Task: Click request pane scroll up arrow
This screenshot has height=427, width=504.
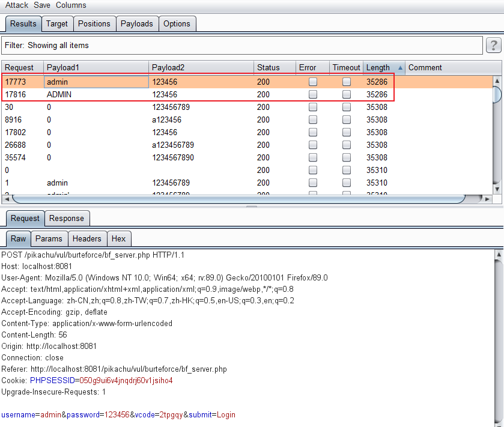Action: click(x=497, y=256)
